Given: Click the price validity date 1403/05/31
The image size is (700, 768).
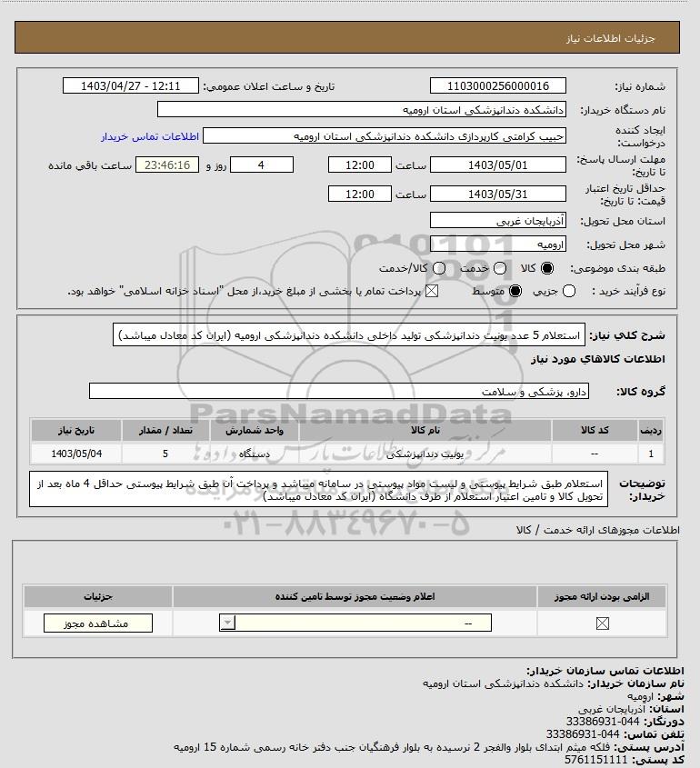Looking at the screenshot, I should click(497, 194).
